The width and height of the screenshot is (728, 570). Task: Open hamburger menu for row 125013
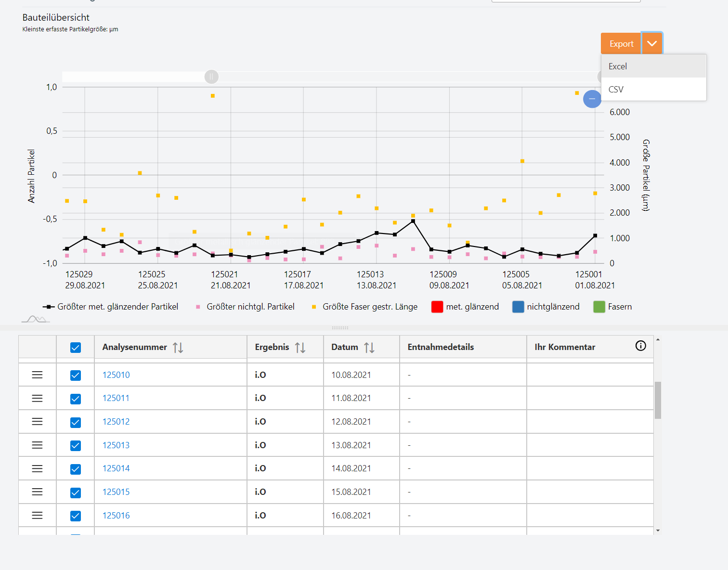tap(37, 445)
